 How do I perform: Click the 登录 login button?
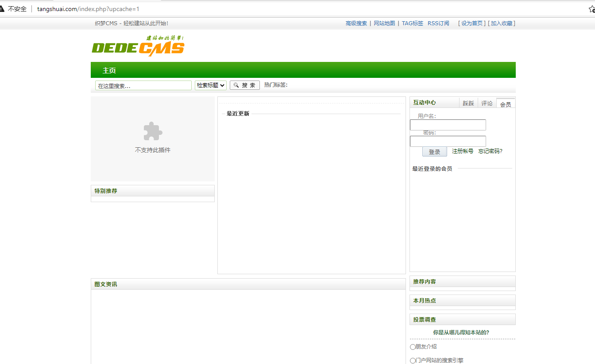tap(434, 151)
